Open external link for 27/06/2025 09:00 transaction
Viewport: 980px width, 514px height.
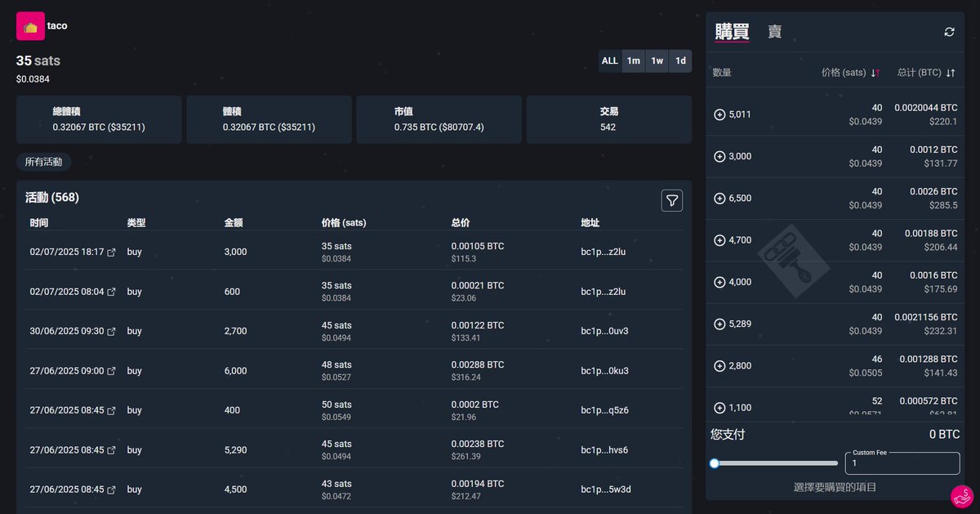[x=112, y=371]
